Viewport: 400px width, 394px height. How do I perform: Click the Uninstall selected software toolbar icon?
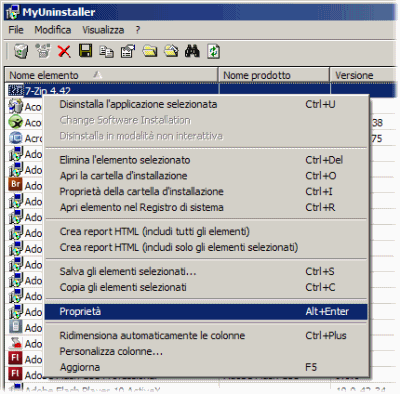(21, 51)
